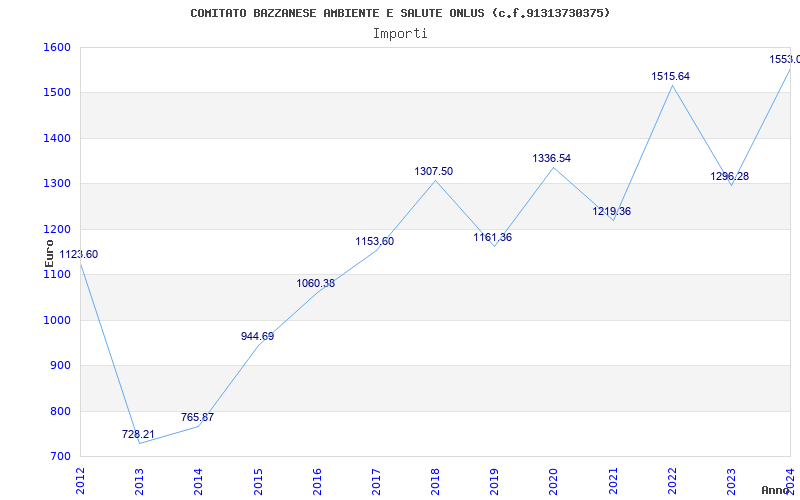Click x-axis year 2022

(x=672, y=481)
